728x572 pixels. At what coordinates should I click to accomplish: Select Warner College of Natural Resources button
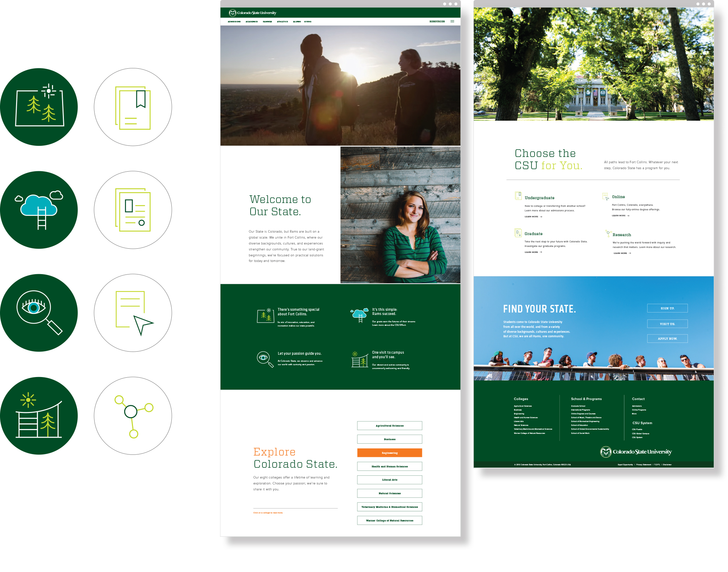[389, 520]
